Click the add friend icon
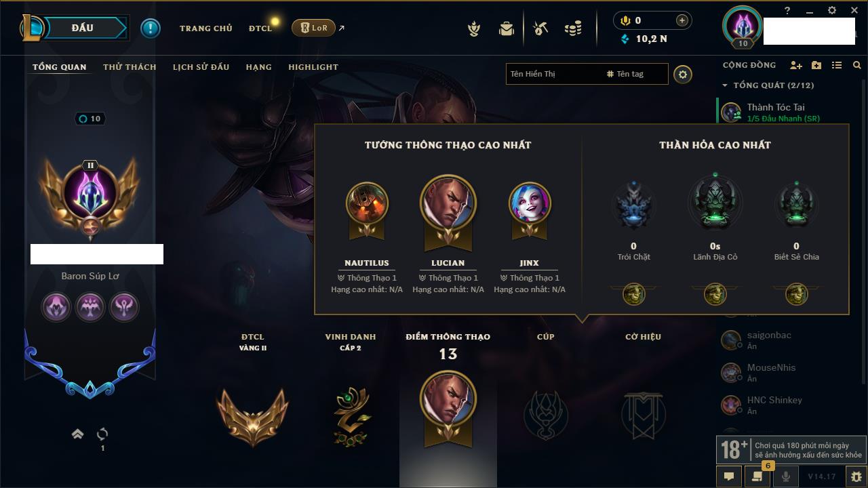Viewport: 868px width, 488px height. pos(796,65)
